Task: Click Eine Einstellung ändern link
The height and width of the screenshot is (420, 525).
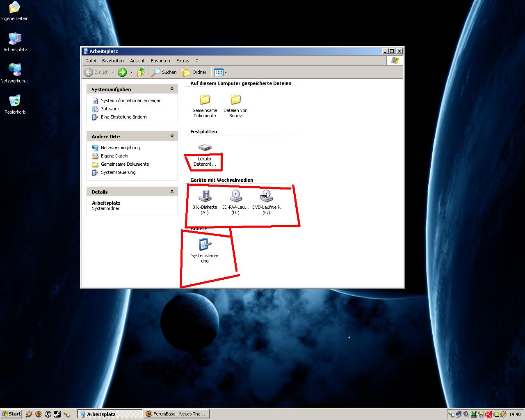Action: point(123,117)
